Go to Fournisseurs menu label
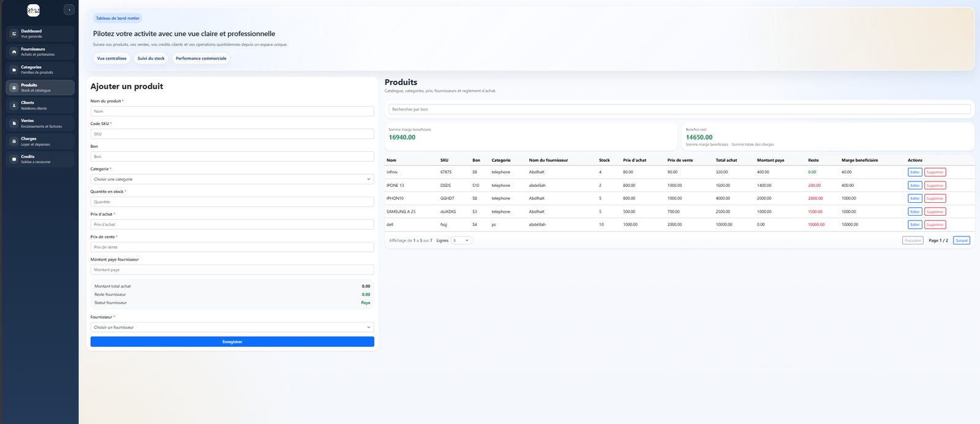Viewport: 980px width, 424px height. tap(33, 49)
